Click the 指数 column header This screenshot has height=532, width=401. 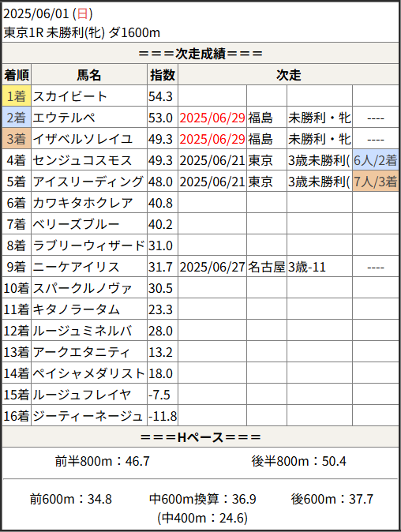point(163,75)
